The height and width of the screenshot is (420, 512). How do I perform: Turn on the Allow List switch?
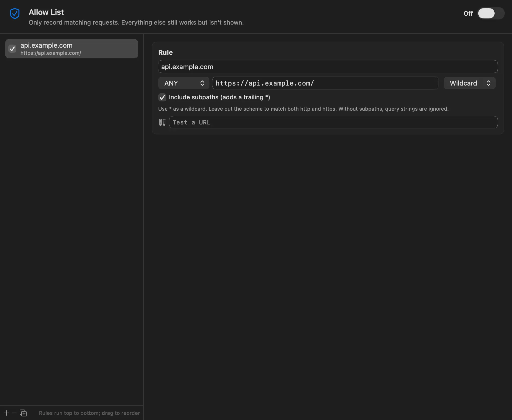(x=491, y=13)
